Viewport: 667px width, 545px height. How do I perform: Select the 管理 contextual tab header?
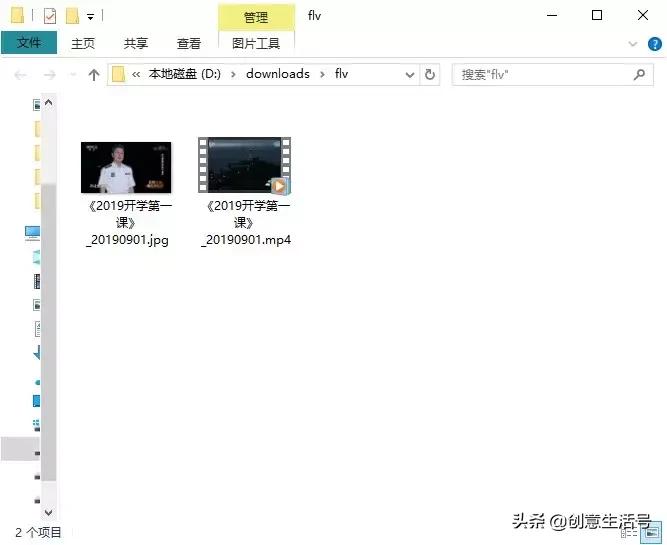[x=256, y=17]
